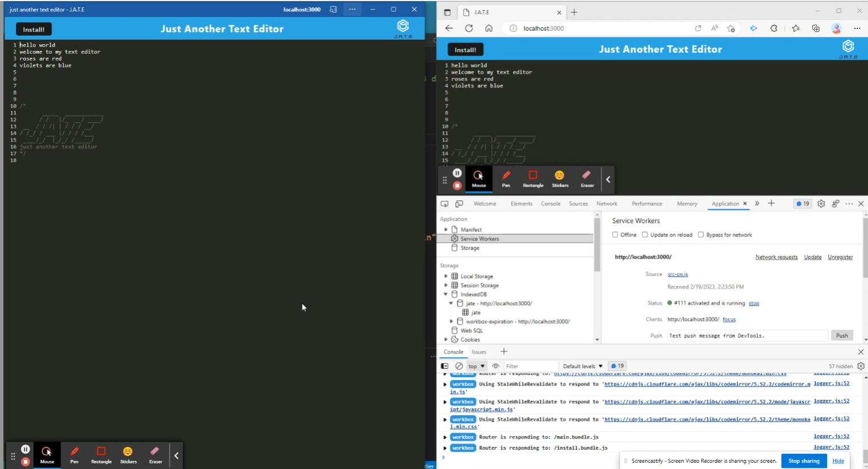Clear the console with the block icon
868x469 pixels.
coord(460,366)
